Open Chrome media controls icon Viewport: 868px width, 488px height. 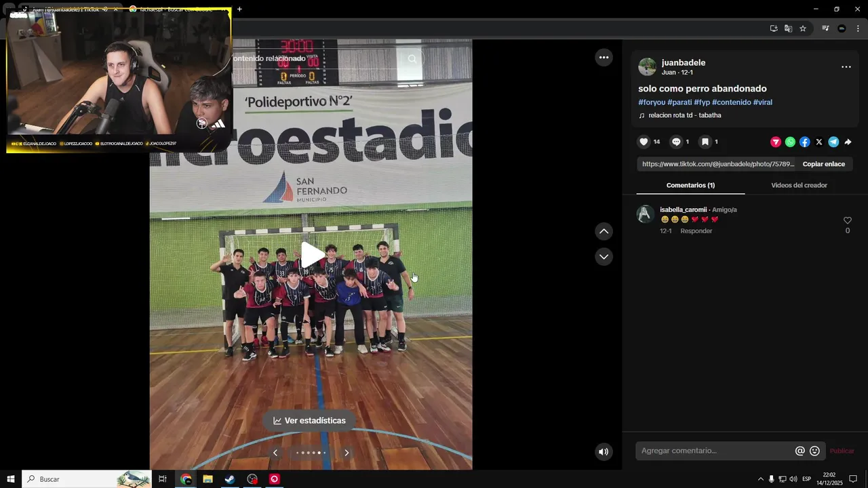[825, 28]
